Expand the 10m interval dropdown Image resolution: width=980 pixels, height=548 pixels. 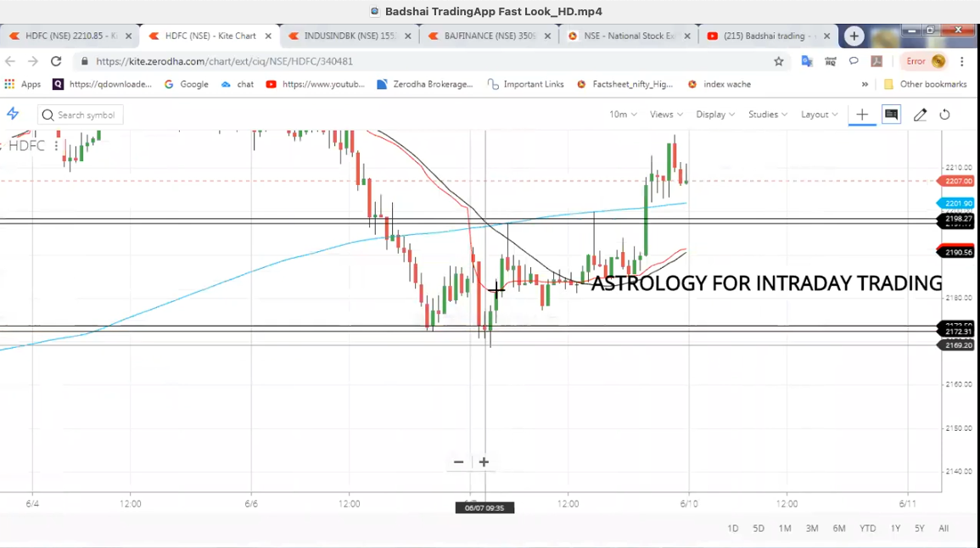tap(623, 115)
